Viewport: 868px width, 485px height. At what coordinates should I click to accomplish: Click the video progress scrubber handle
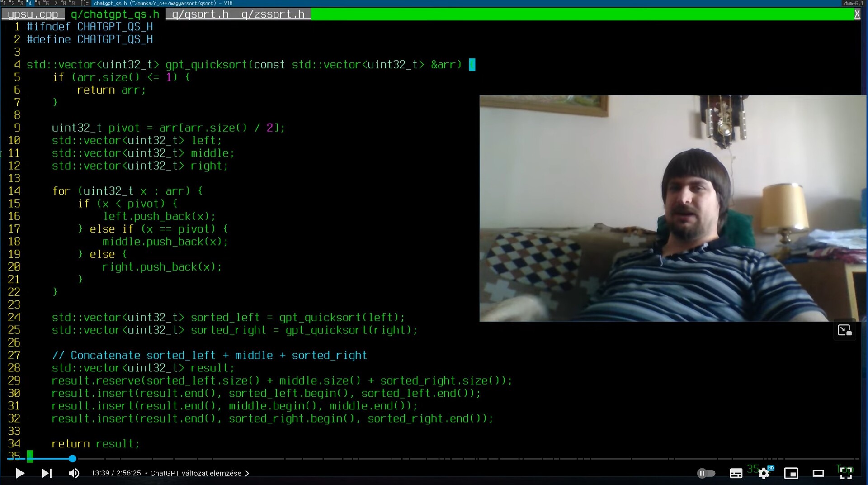tap(72, 459)
